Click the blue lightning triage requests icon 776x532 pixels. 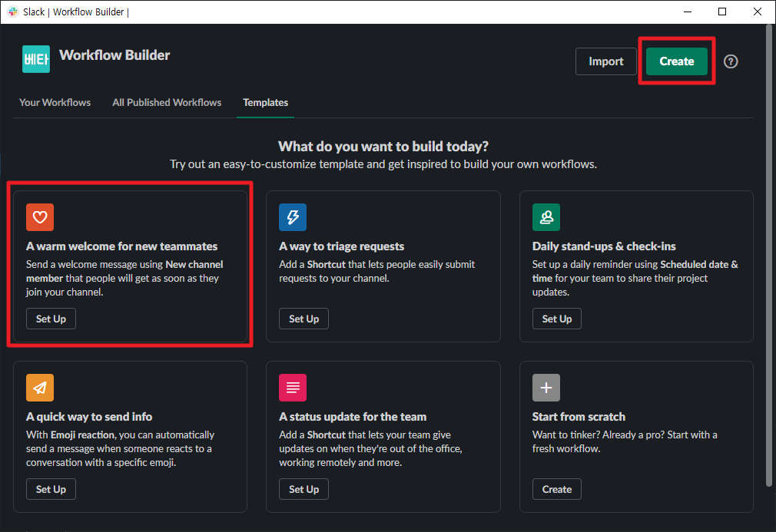[293, 217]
